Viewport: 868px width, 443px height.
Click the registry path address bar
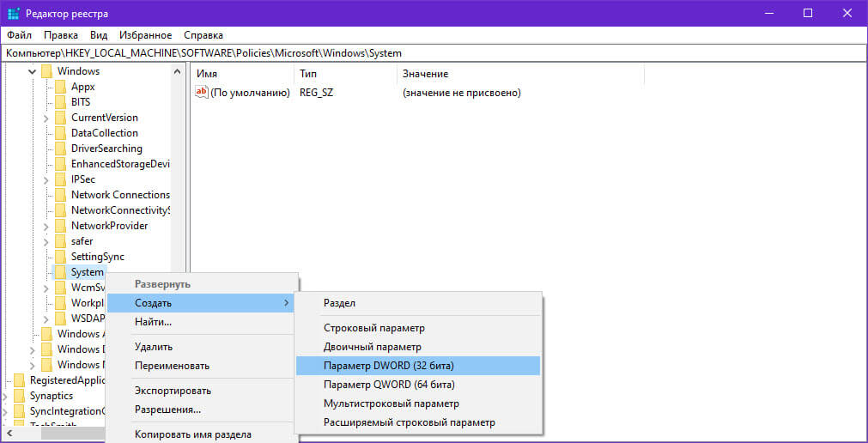[434, 53]
